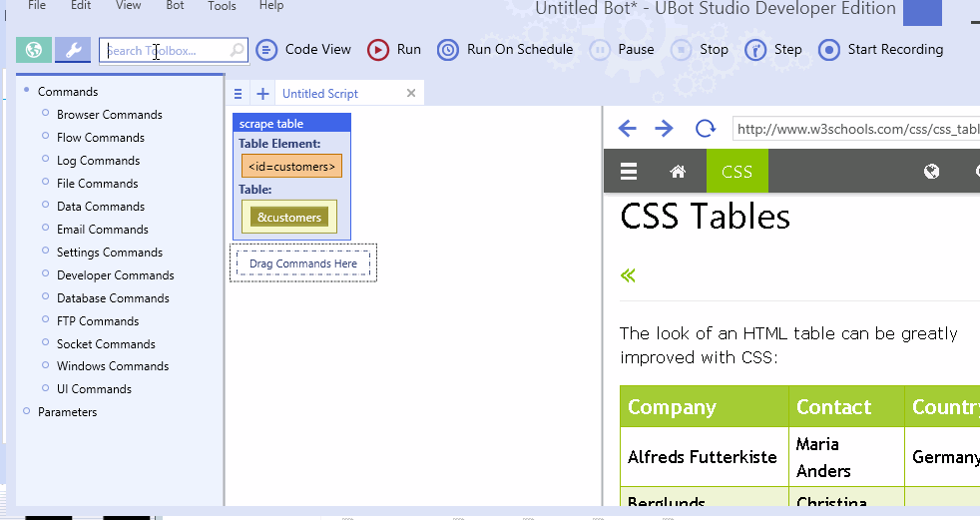Expand the Parameters node

click(x=27, y=410)
